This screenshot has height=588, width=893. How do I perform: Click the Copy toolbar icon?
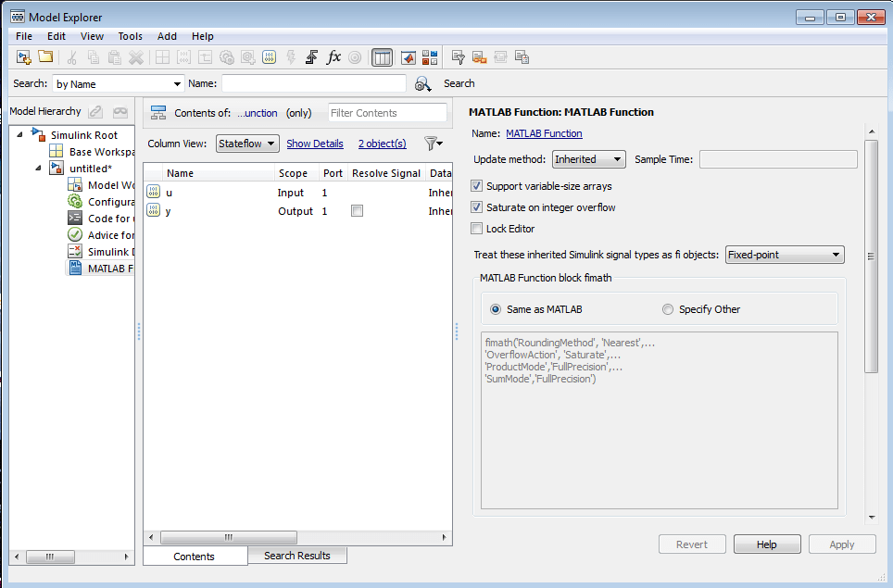click(x=94, y=57)
